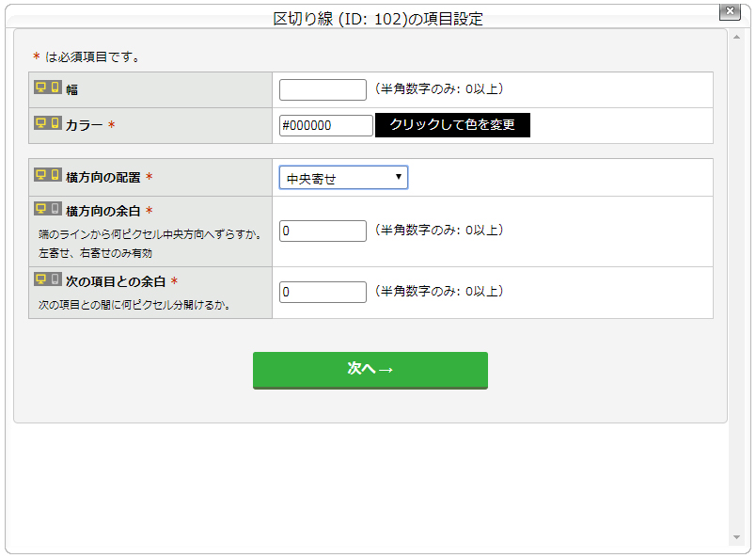Click the scrollbar up arrow
The image size is (756, 558).
coord(736,37)
